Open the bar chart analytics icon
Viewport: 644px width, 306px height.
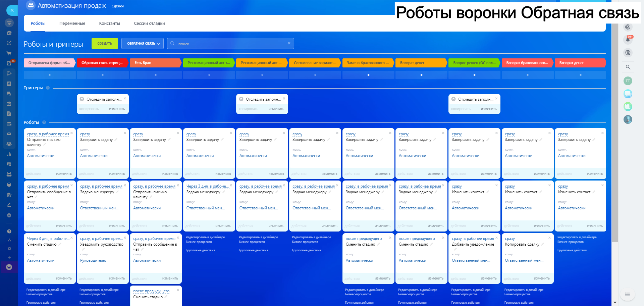(x=9, y=154)
